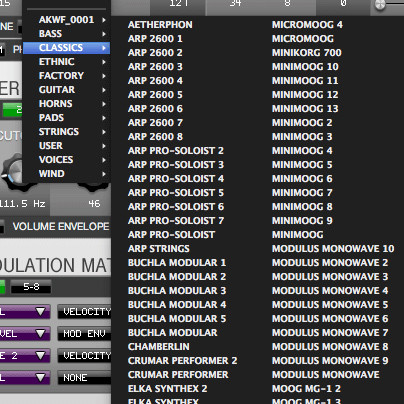Viewport: 404px width, 404px height.
Task: Open dropdown beside NONE source
Action: (x=40, y=378)
